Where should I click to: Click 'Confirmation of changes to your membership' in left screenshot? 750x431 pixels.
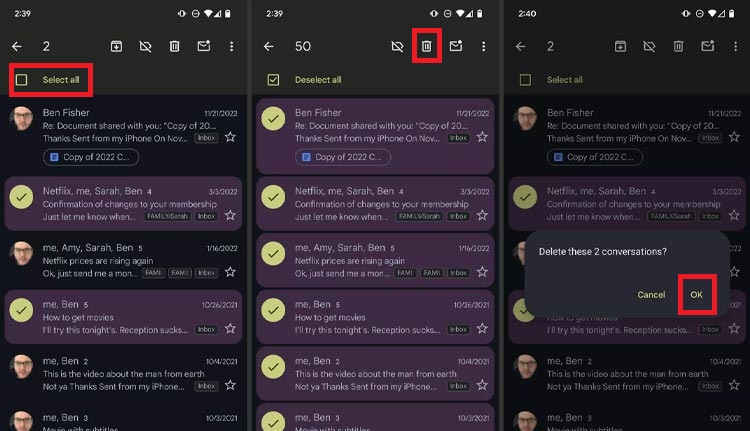tap(130, 204)
